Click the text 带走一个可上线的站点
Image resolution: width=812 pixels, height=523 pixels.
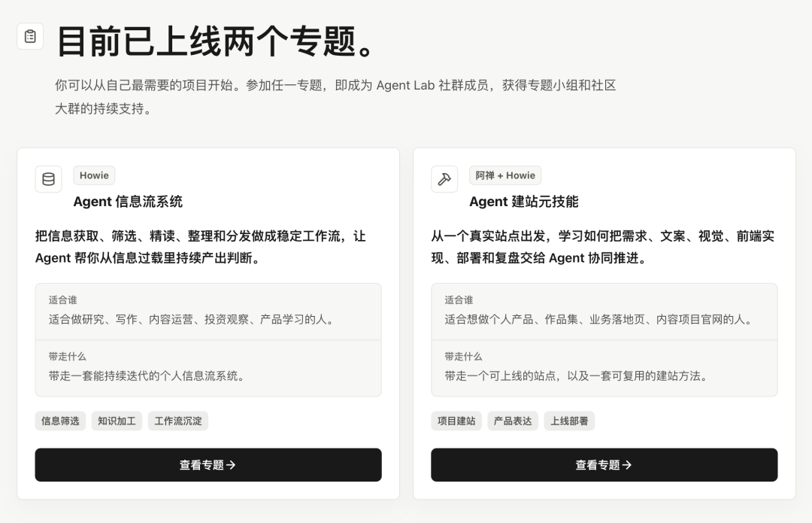coord(577,376)
